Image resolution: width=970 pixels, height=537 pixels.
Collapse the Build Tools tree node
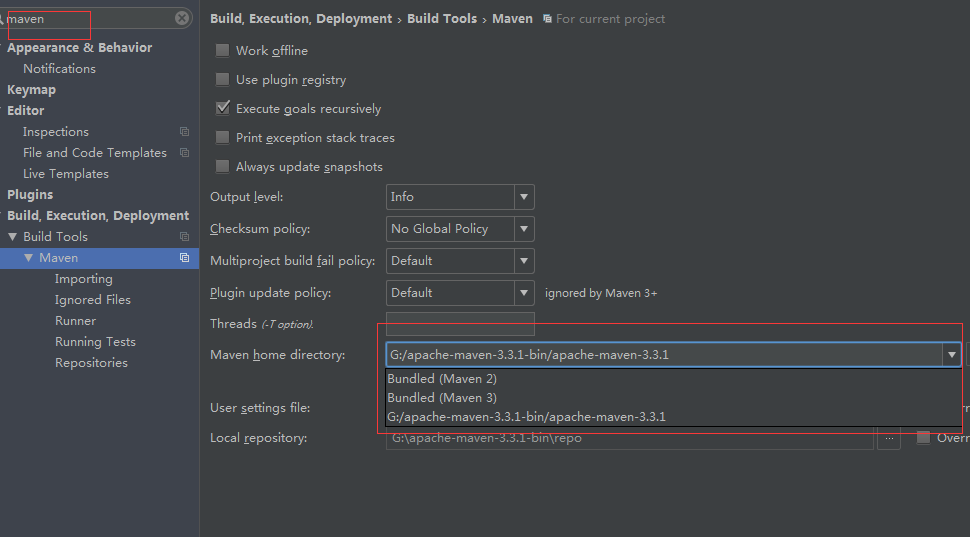tap(12, 237)
